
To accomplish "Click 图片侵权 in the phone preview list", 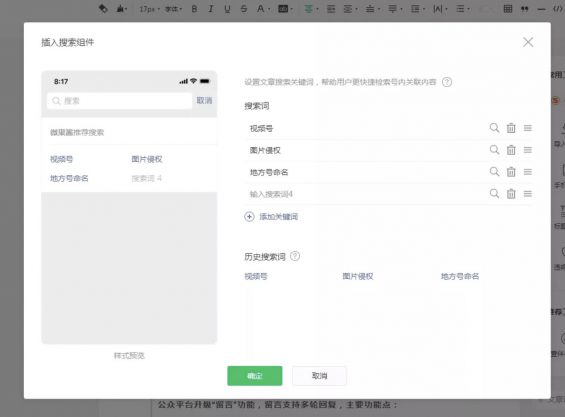I will 147,159.
